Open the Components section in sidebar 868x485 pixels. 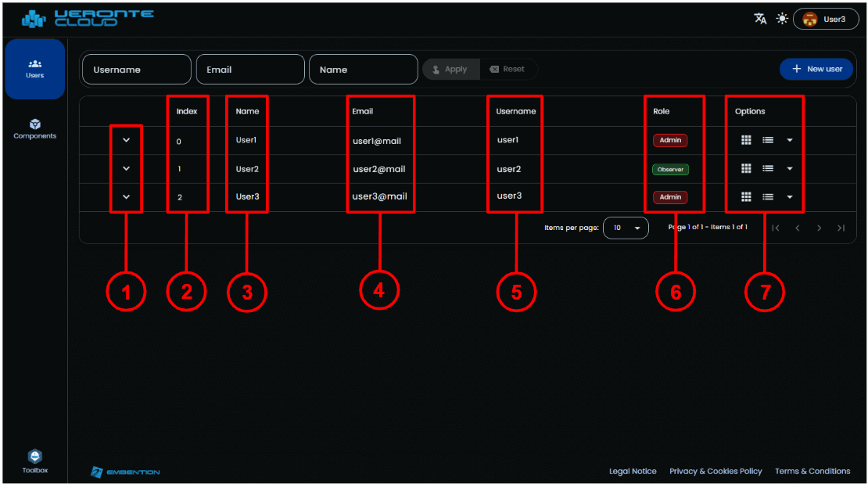[35, 129]
